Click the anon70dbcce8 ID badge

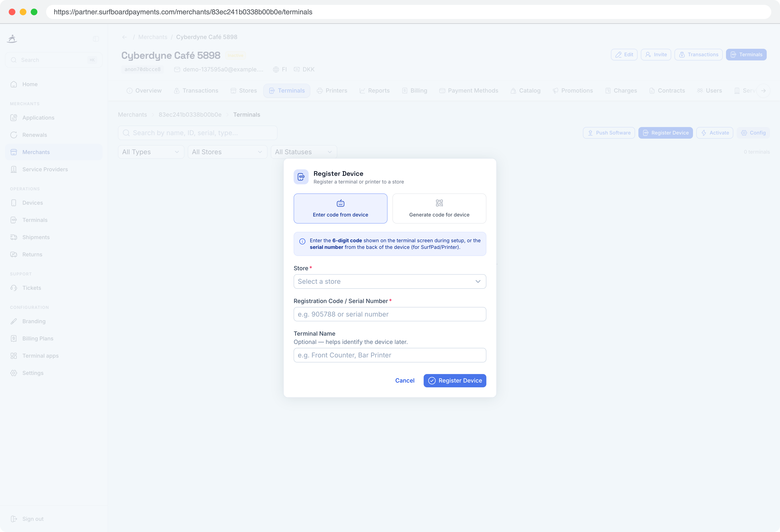click(x=143, y=70)
